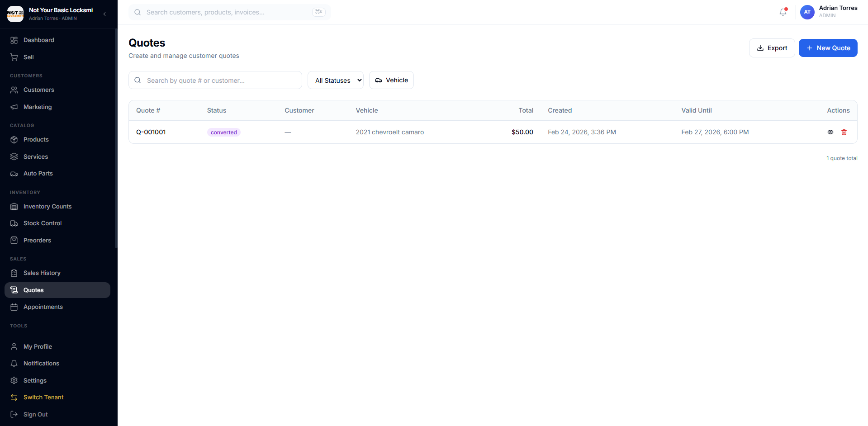
Task: Click the Services layers icon
Action: pyautogui.click(x=14, y=157)
